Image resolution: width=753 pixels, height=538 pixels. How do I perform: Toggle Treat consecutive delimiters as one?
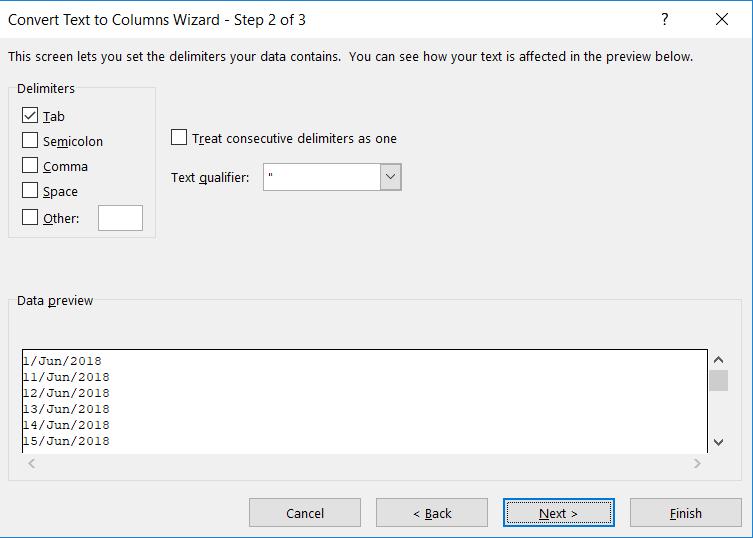tap(179, 138)
